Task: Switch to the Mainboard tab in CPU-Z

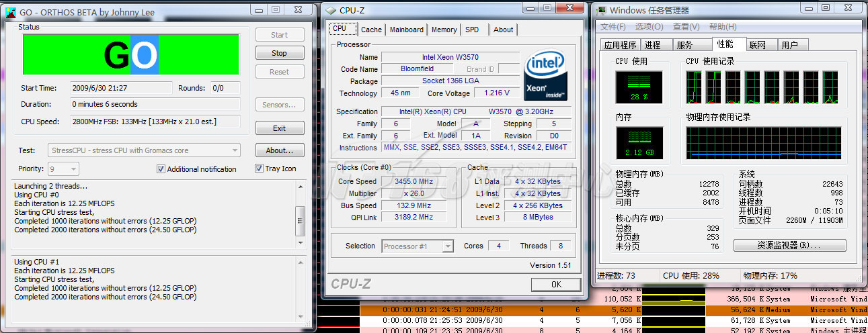Action: coord(407,30)
